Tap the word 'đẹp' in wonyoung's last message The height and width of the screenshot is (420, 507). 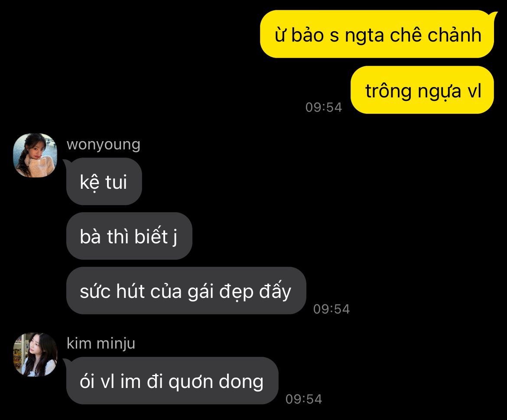tap(236, 292)
